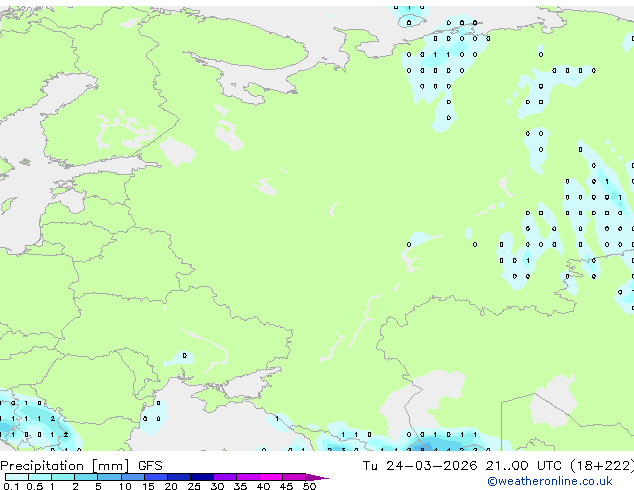634x490 pixels.
Task: Select the purple swatch between 30 and 35
Action: pos(225,477)
